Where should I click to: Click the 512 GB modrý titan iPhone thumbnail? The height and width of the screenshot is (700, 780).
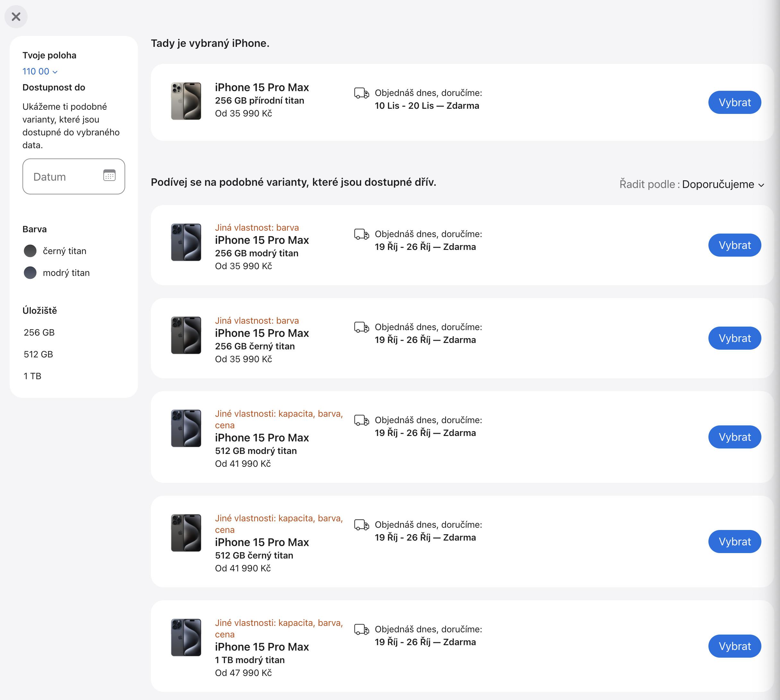click(186, 429)
